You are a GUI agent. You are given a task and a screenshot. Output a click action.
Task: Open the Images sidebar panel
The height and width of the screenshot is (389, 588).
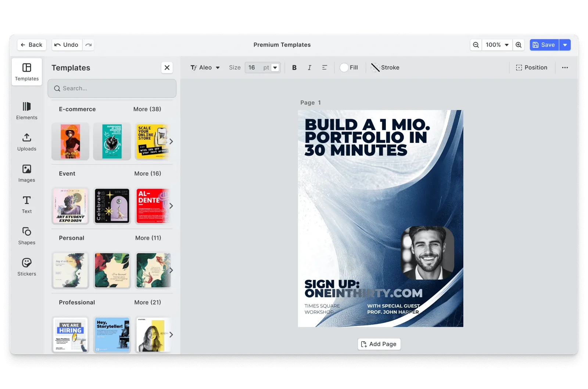click(26, 173)
